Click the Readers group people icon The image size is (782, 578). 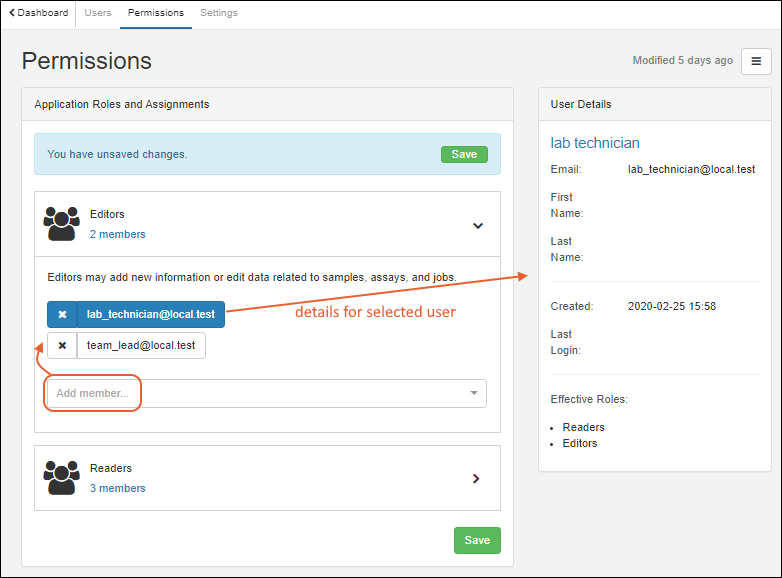click(x=62, y=477)
